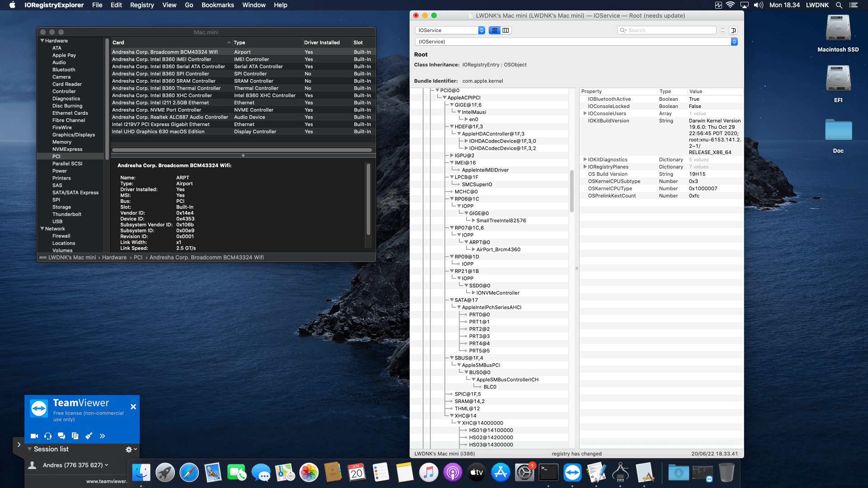Select USB in System Information sidebar
Viewport: 868px width, 488px height.
click(x=57, y=221)
